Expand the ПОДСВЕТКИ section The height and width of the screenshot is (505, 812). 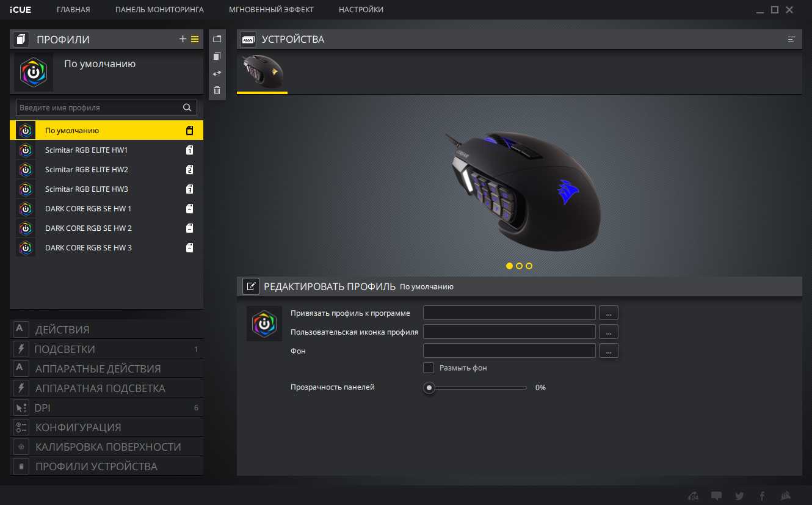65,349
